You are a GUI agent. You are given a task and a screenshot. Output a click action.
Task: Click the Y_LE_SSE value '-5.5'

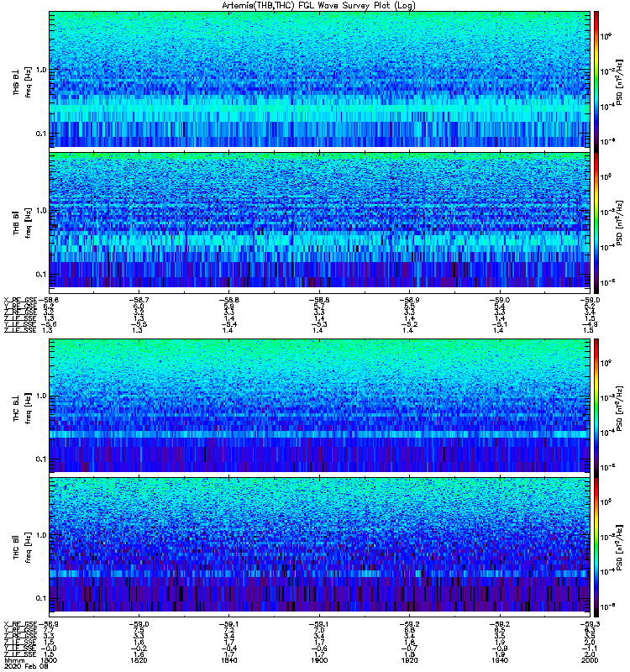[x=139, y=324]
